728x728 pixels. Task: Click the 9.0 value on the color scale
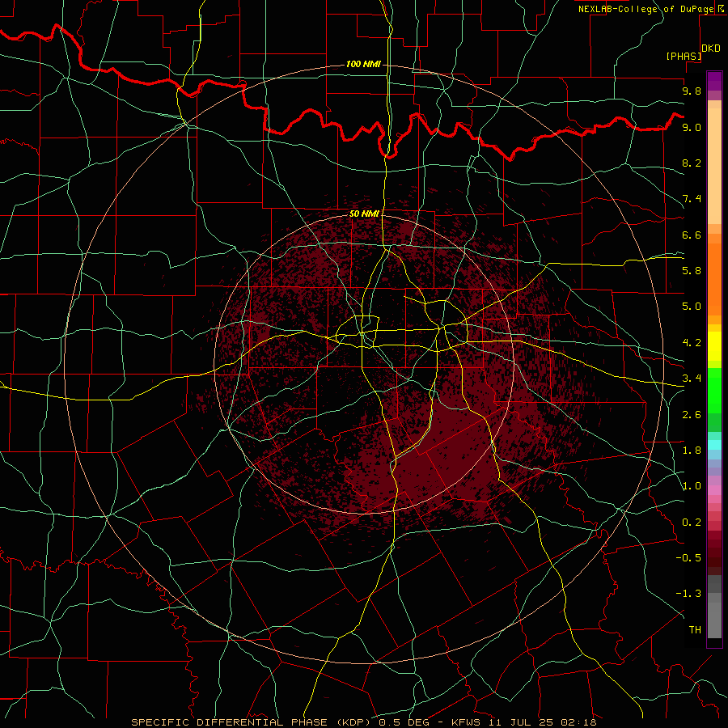point(692,127)
